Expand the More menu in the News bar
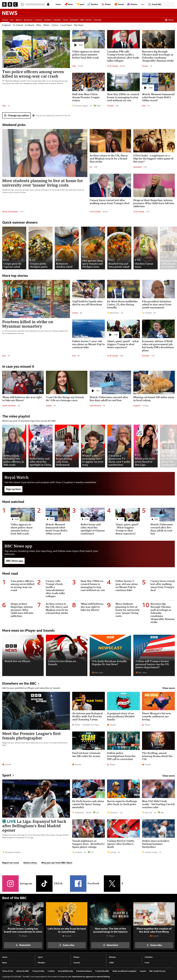The height and width of the screenshot is (980, 177). (x=169, y=20)
